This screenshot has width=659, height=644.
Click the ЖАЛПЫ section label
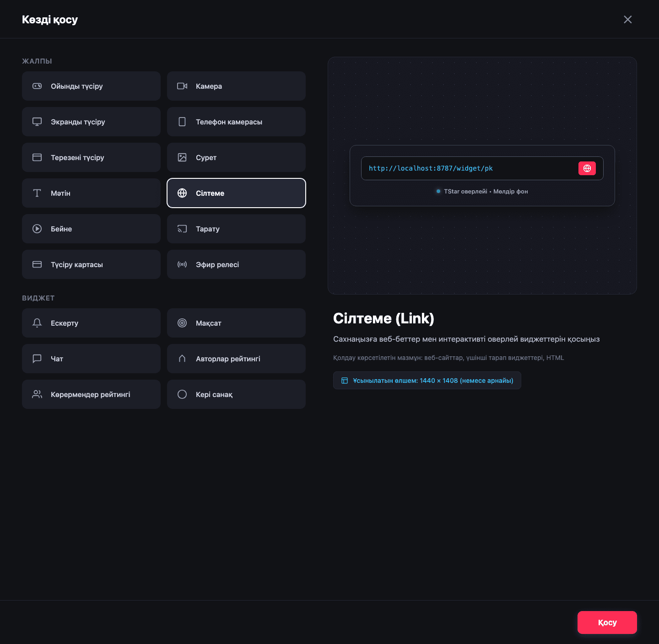(x=37, y=61)
